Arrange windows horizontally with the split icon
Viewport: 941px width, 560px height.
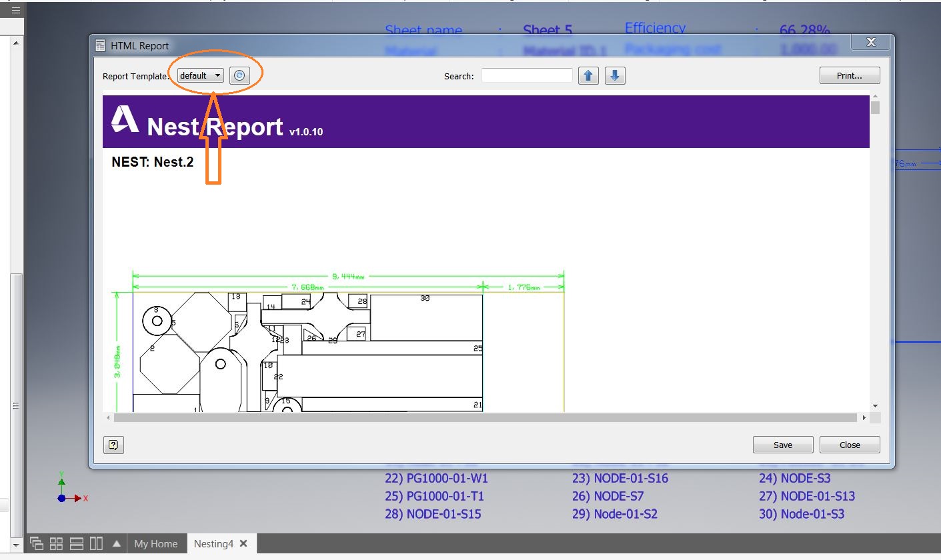click(75, 543)
